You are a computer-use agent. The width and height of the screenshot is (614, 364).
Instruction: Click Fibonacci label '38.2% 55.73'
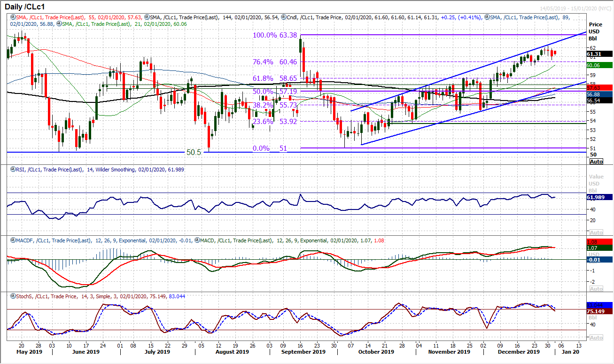(275, 105)
